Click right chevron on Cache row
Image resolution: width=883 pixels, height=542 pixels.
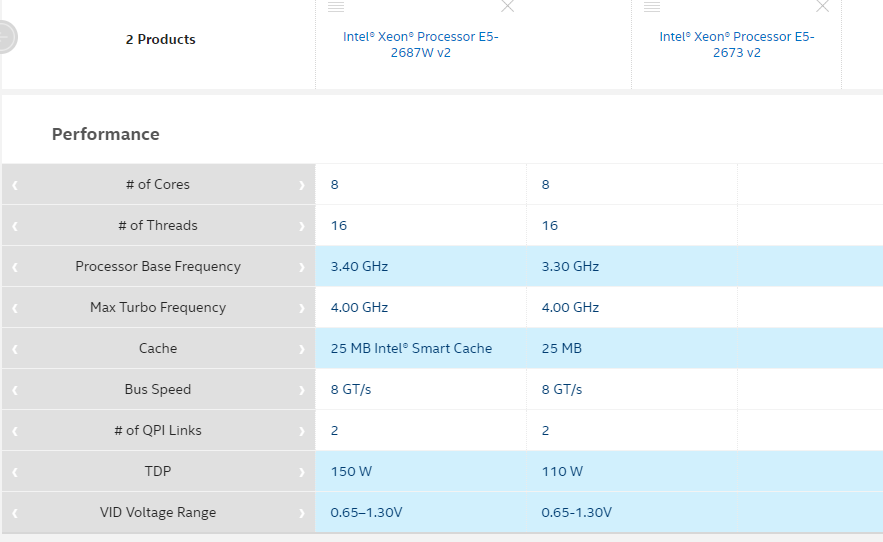(301, 349)
